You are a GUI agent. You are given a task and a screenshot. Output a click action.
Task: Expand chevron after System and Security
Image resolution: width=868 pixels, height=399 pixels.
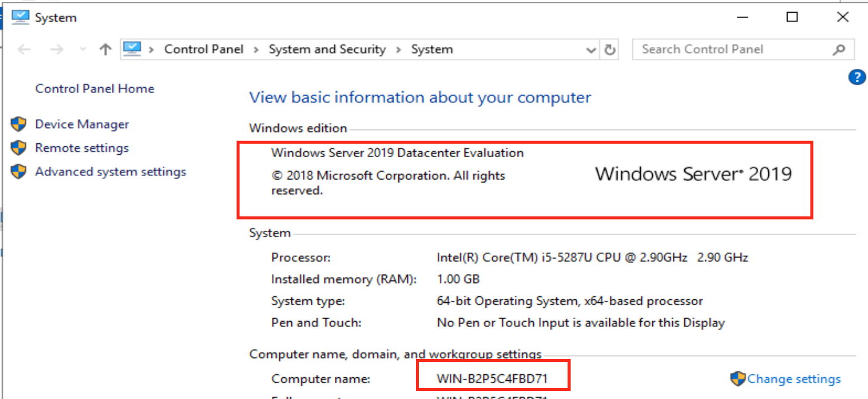(398, 50)
